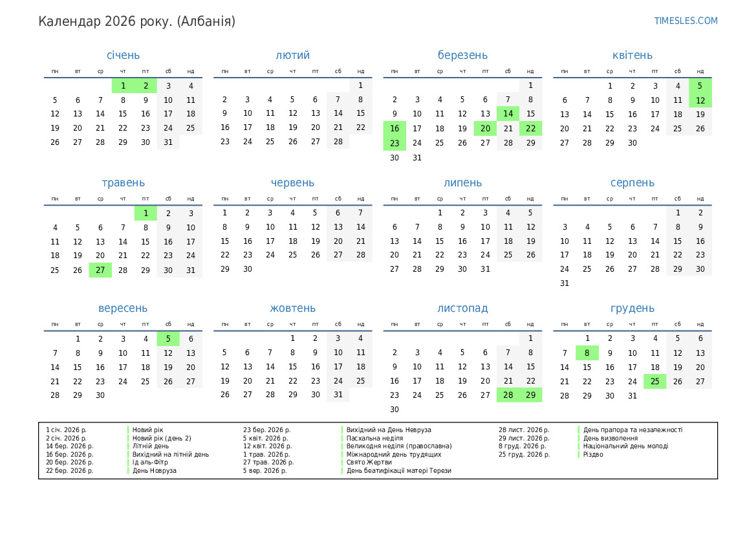Click day 31 in серпень

[x=565, y=283]
